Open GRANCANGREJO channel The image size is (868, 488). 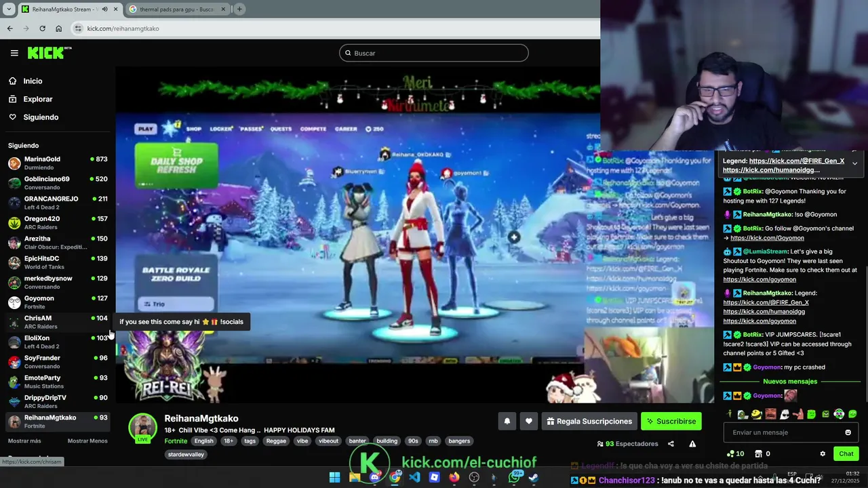(58, 203)
